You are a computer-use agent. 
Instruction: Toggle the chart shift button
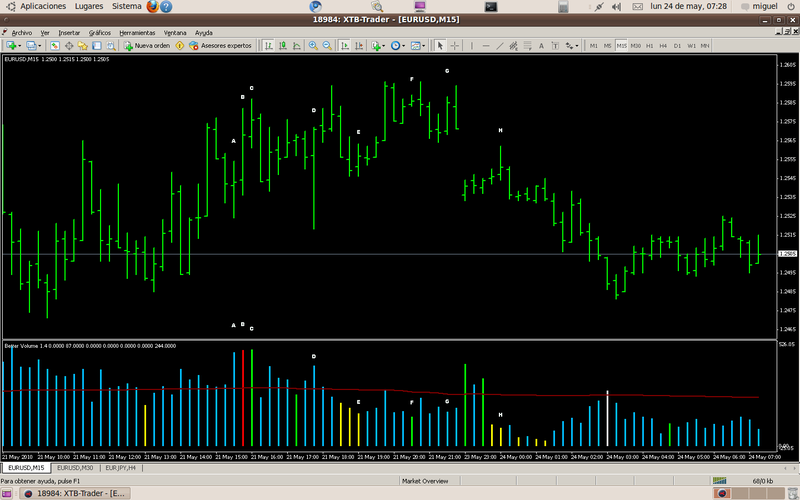tap(358, 46)
